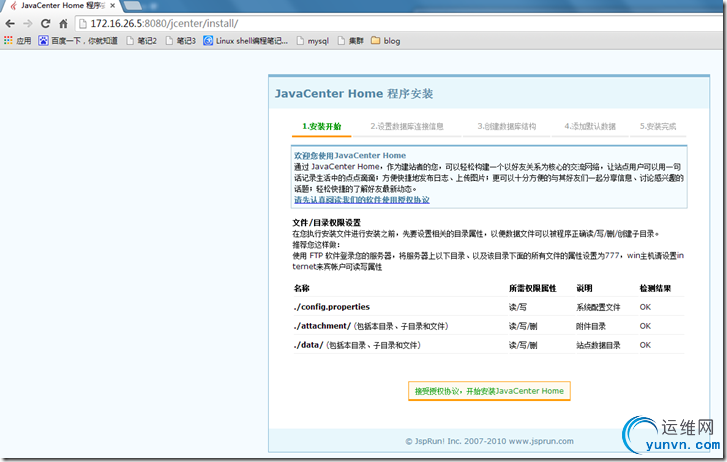Open a new browser tab
Screen dimensions: 727x462
(134, 6)
